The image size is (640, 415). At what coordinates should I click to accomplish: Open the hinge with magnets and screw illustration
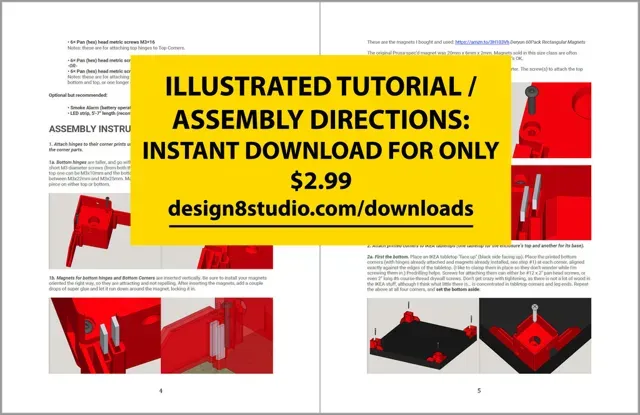pos(217,335)
